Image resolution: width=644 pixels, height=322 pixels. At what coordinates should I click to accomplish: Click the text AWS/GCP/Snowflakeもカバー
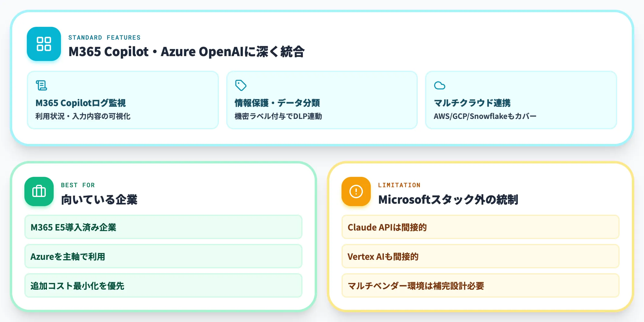[x=485, y=116]
